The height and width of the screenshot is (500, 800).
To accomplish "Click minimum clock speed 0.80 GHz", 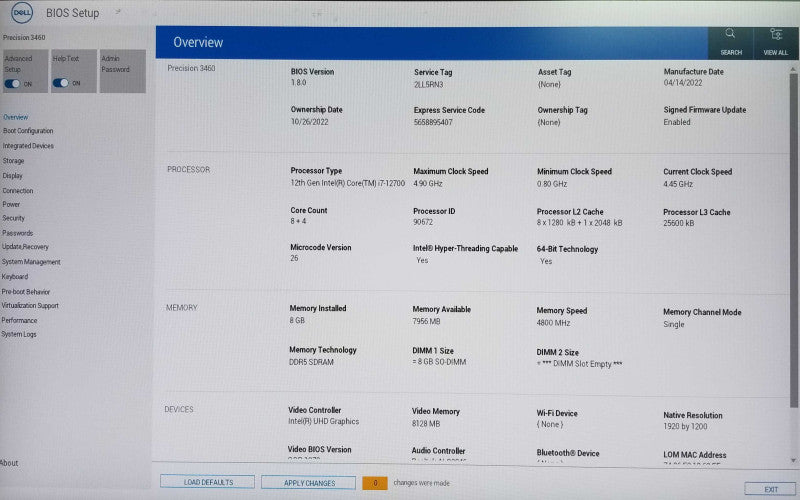I will tap(552, 184).
